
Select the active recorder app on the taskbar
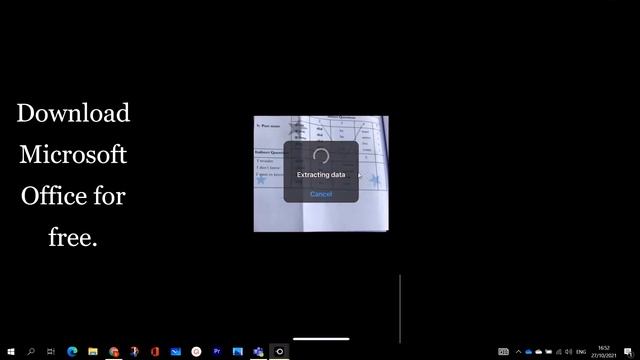279,351
